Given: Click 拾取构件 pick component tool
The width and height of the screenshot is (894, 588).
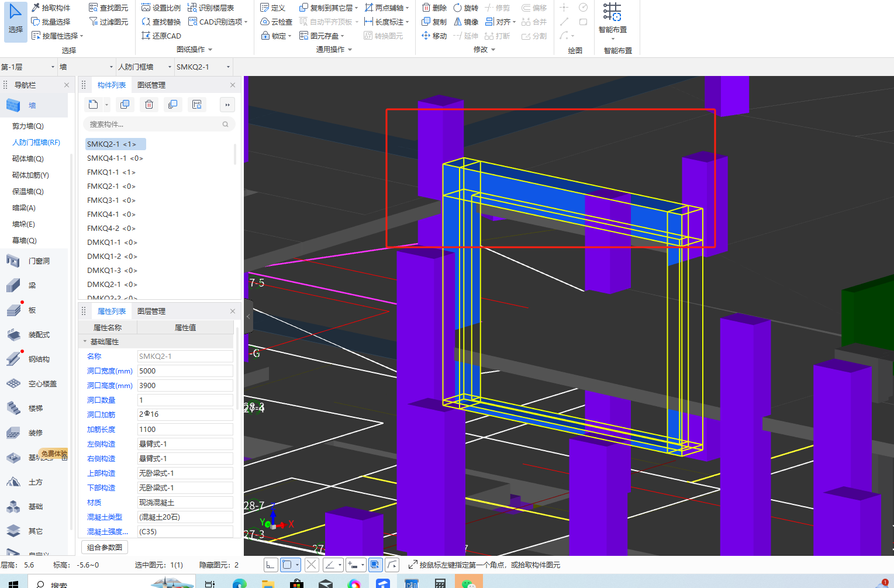Looking at the screenshot, I should pyautogui.click(x=51, y=8).
